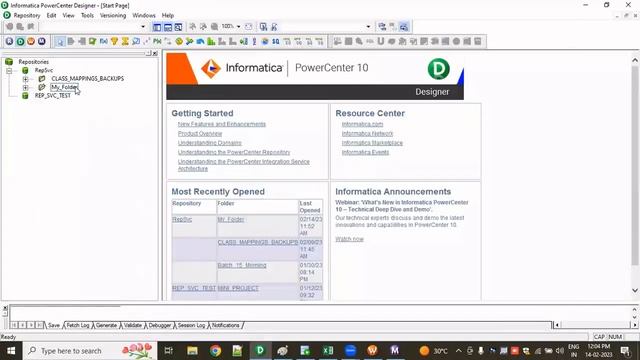Switch to the Notifications output tab
The height and width of the screenshot is (360, 640).
pos(226,325)
